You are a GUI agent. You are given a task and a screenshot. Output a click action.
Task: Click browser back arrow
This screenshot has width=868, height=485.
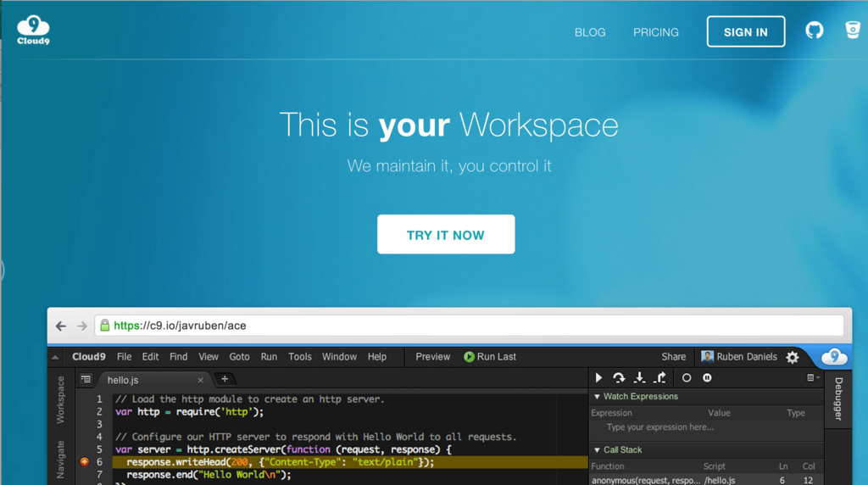pos(61,326)
